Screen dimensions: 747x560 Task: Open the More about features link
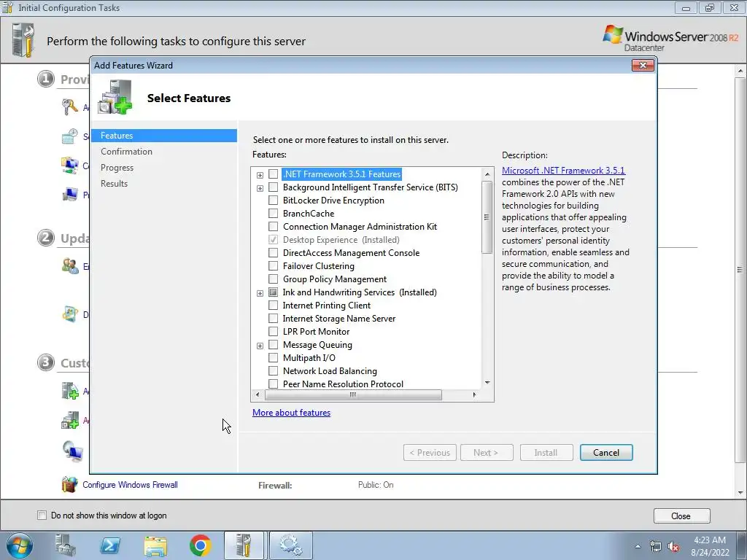tap(292, 413)
